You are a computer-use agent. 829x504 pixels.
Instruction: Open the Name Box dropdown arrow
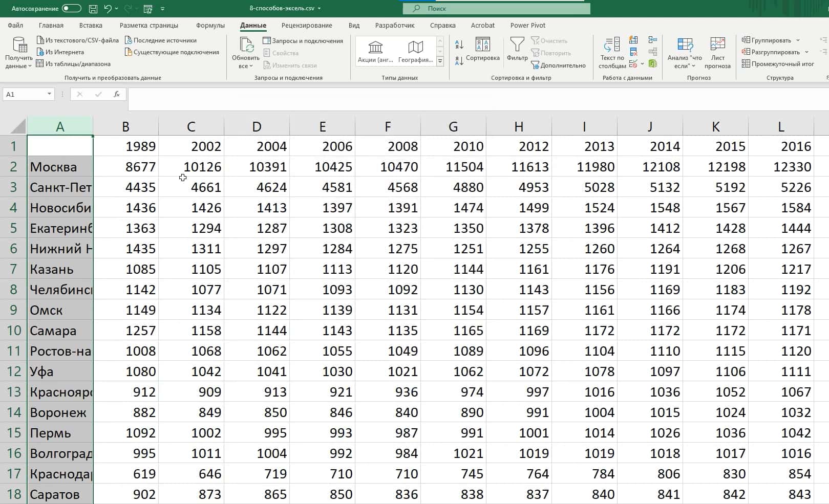(x=49, y=94)
